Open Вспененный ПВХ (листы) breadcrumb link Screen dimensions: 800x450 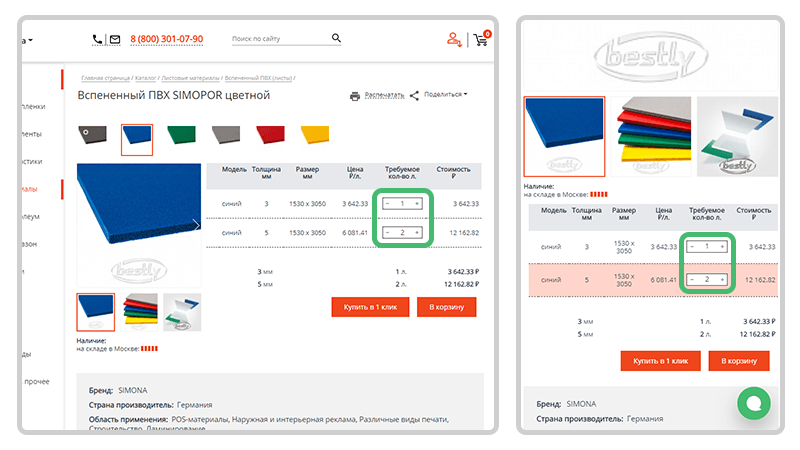click(258, 78)
